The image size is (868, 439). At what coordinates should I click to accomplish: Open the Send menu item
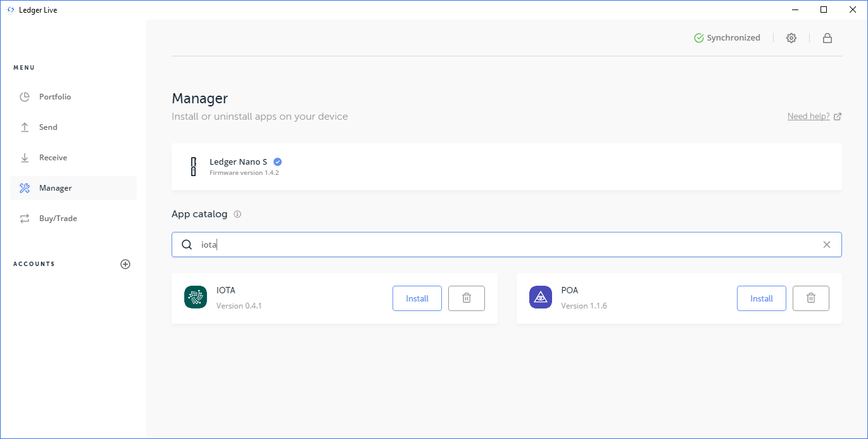(73, 127)
